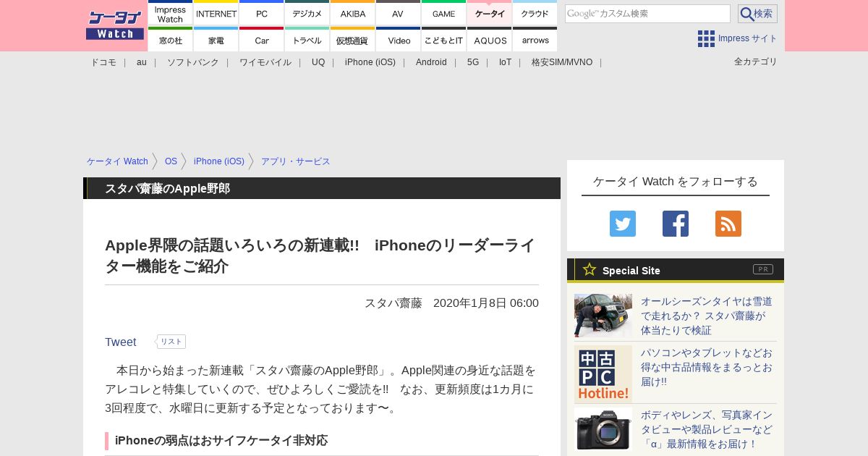868x456 pixels.
Task: Open the Car Watch tab
Action: click(262, 40)
